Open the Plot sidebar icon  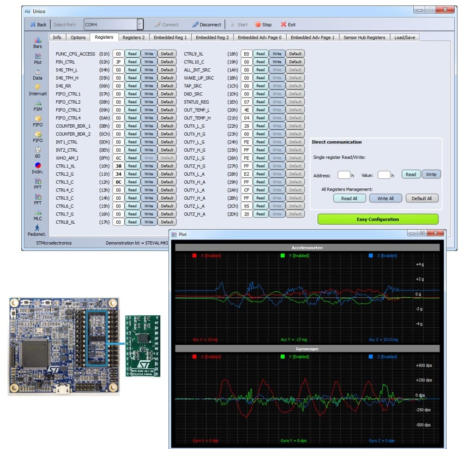pos(38,58)
